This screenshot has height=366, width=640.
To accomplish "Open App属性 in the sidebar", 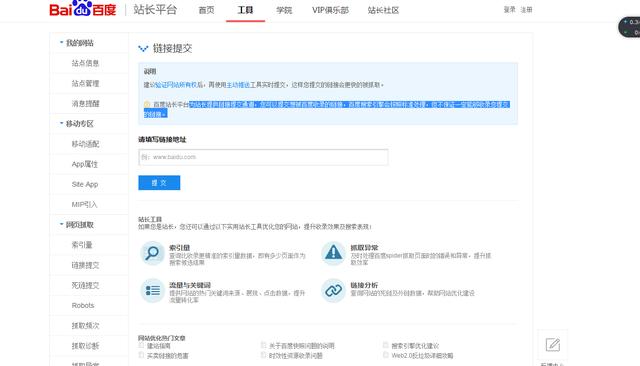I will (x=84, y=164).
